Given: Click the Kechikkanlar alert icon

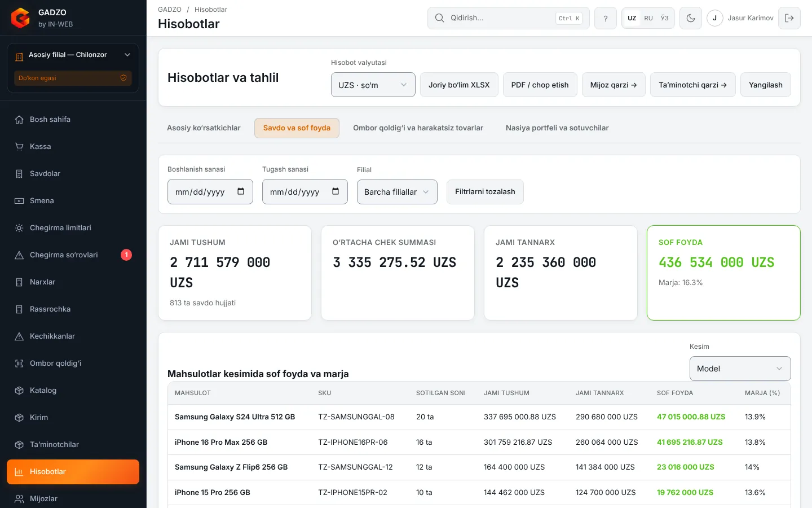Looking at the screenshot, I should (x=19, y=336).
